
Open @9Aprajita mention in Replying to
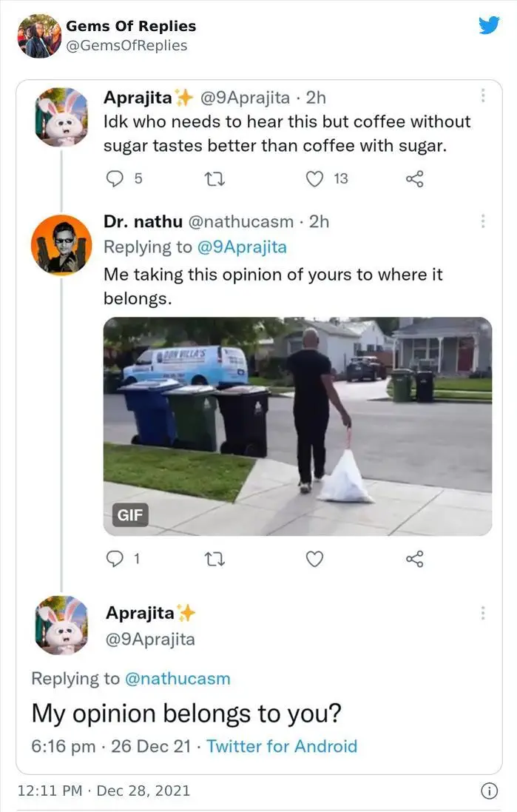242,247
